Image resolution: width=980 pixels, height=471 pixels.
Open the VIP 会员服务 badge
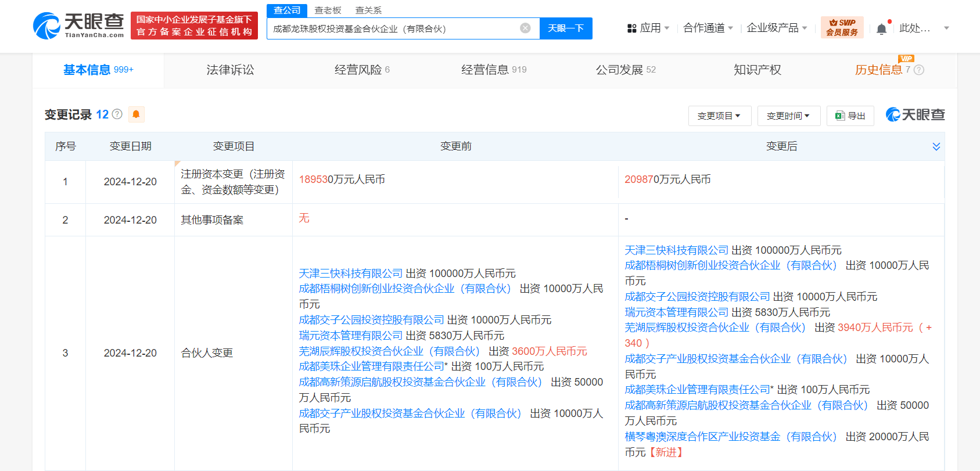842,27
